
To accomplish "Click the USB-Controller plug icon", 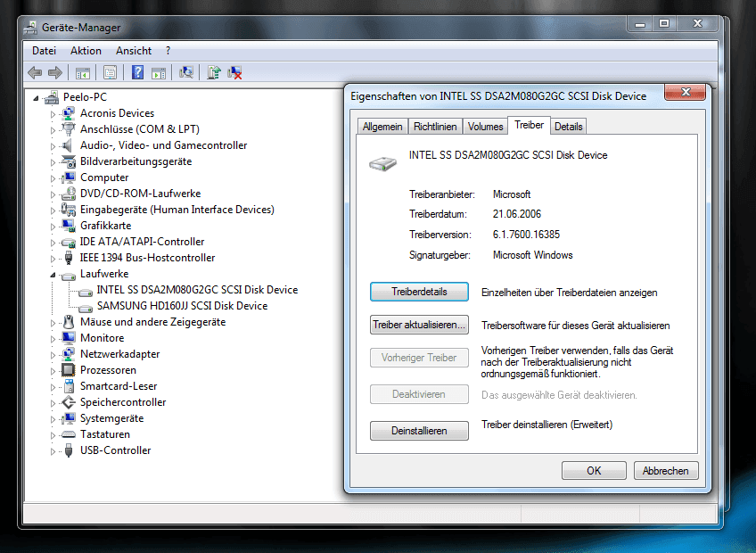I will click(69, 450).
